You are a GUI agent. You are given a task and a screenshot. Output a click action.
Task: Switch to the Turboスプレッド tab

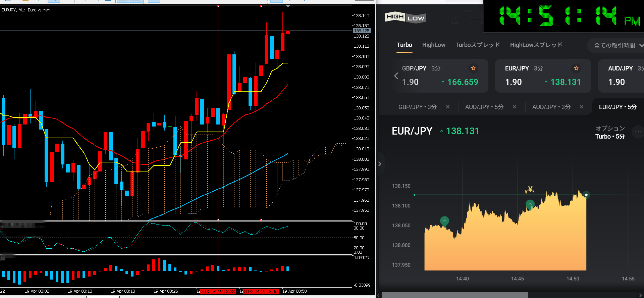pos(477,45)
